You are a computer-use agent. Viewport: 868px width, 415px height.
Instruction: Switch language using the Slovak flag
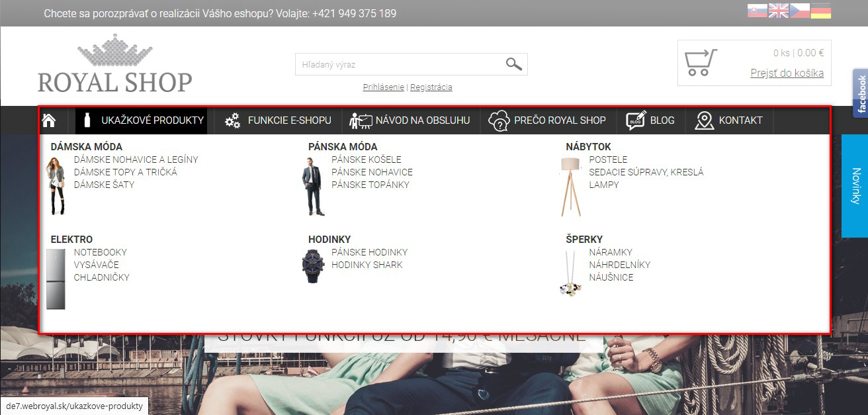click(757, 11)
